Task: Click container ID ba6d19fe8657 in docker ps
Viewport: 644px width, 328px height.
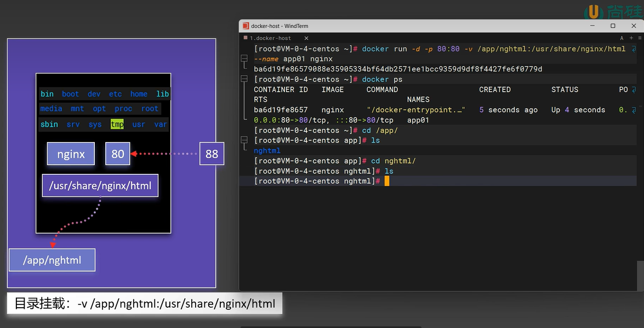Action: click(281, 110)
